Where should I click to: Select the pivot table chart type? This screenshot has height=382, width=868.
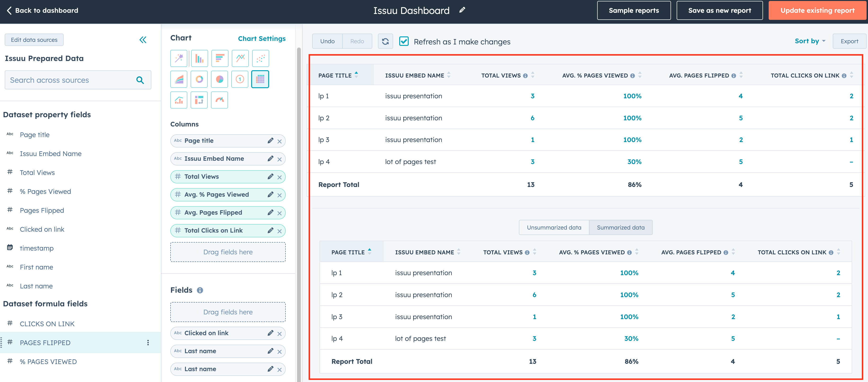(199, 100)
